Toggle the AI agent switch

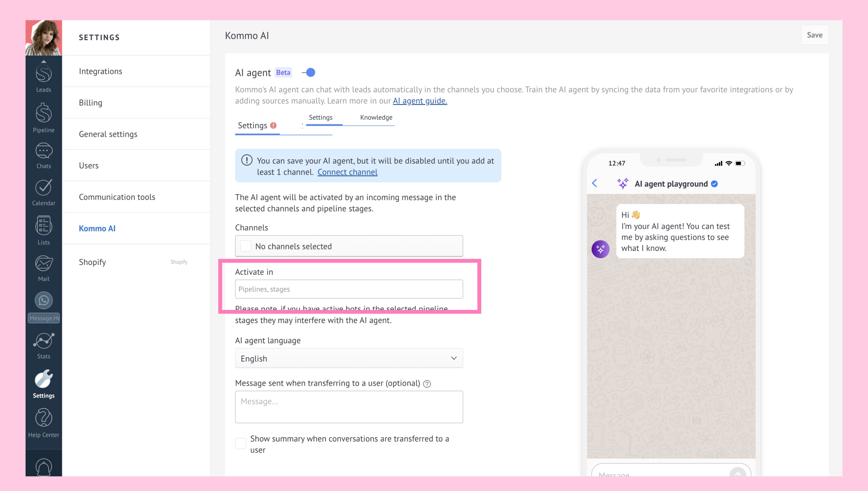309,72
